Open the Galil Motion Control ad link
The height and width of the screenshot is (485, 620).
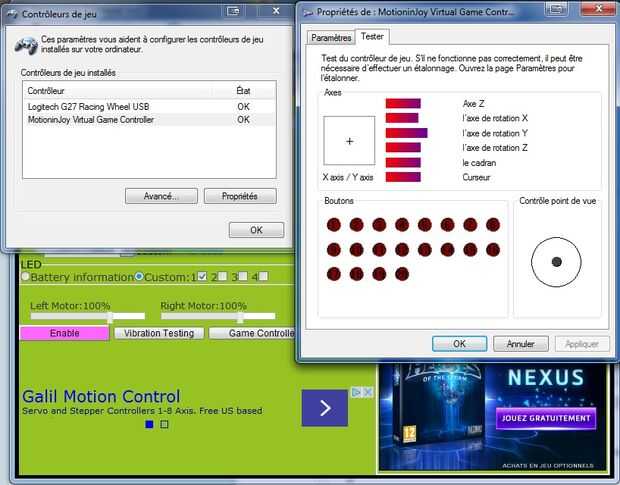pos(101,396)
